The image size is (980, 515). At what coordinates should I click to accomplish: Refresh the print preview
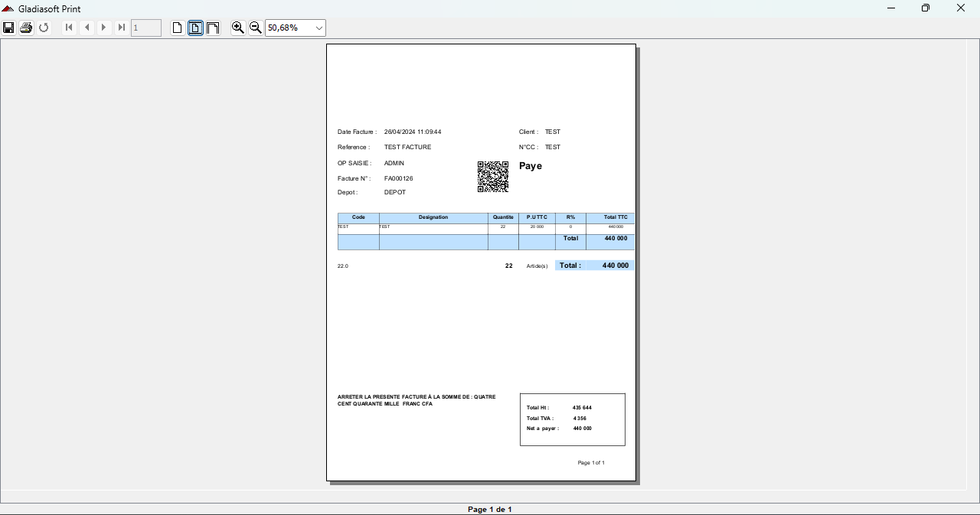tap(44, 28)
